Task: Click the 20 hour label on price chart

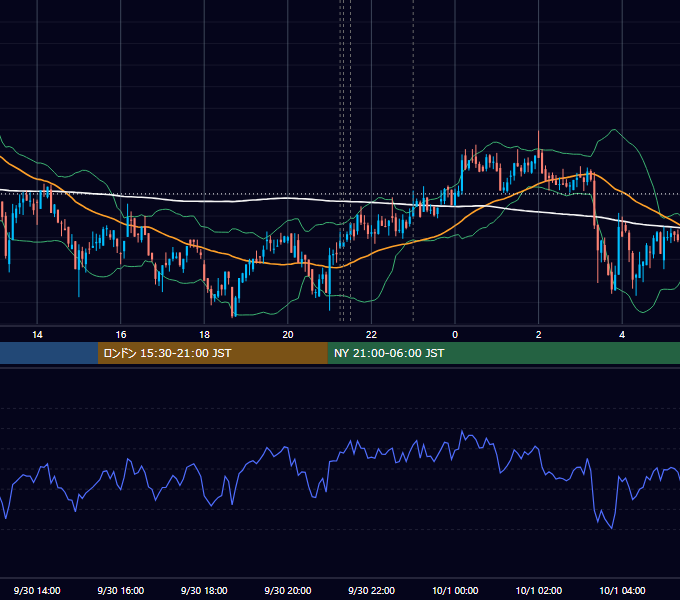Action: 288,335
